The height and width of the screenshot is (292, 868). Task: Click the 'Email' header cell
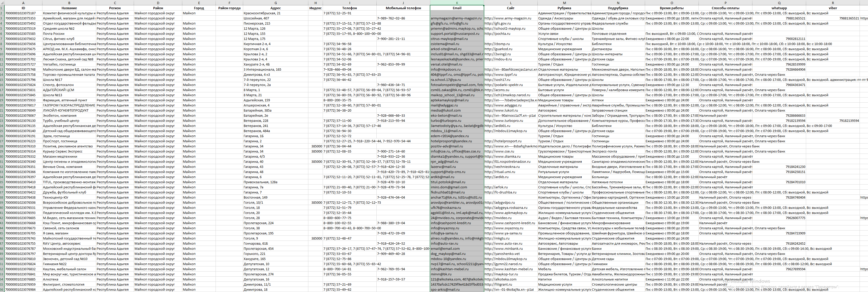457,8
